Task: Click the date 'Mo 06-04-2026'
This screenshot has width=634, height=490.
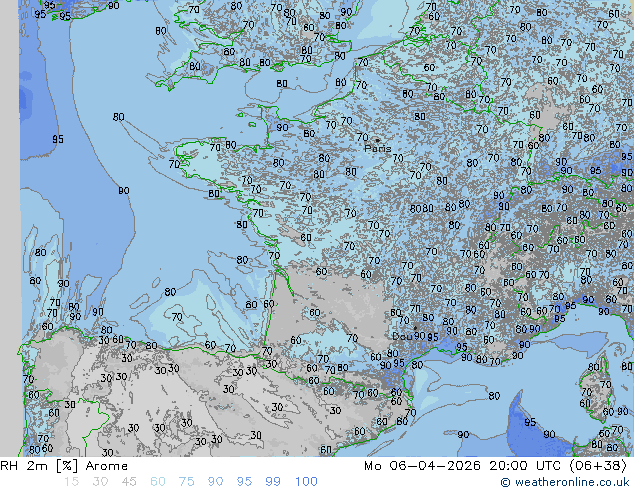Action: (422, 466)
